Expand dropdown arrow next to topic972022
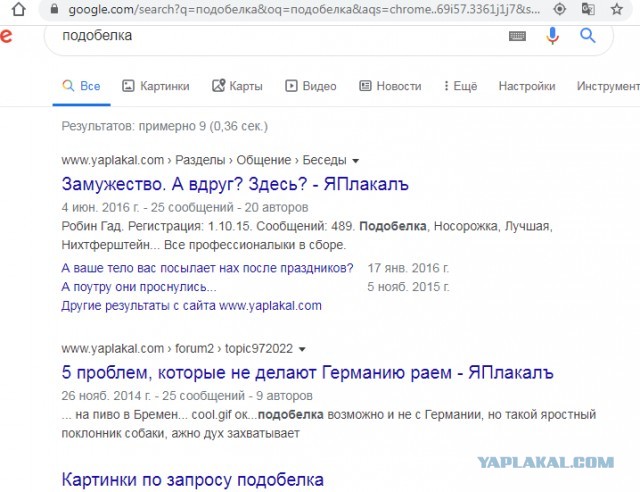Viewport: 640px width, 492px height. pos(302,350)
